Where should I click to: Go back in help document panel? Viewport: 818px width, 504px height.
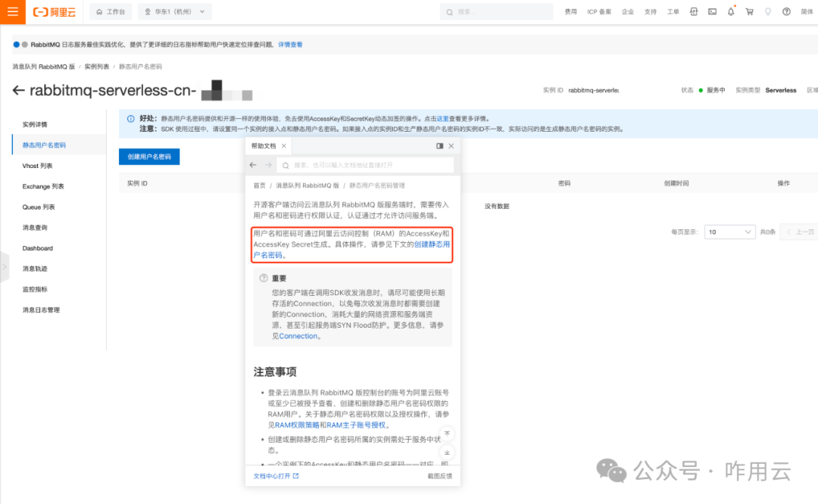pos(253,165)
